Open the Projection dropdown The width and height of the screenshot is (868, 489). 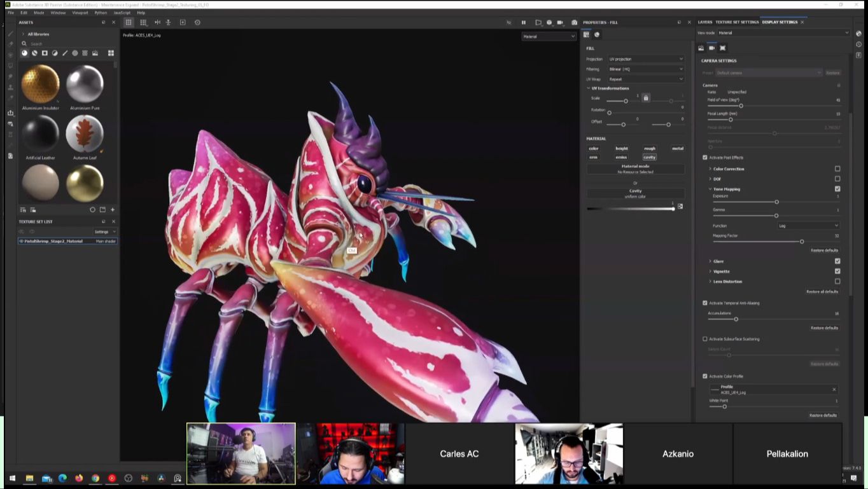646,59
